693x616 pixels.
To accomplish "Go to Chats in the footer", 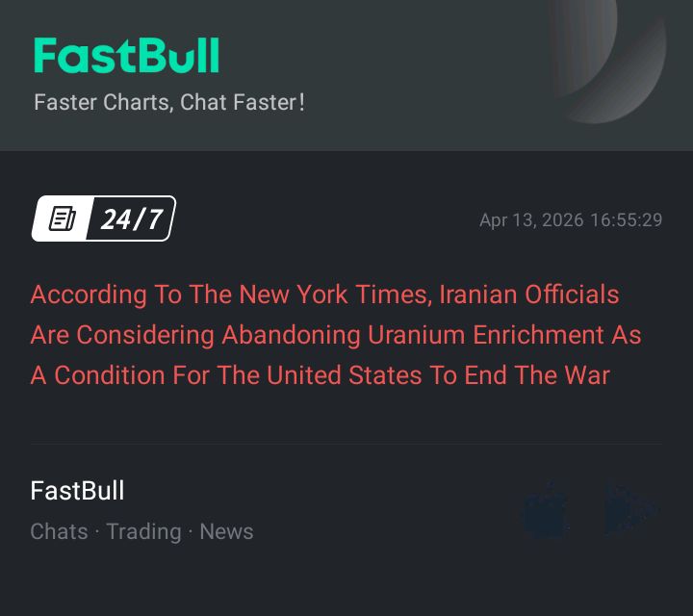I will point(59,531).
